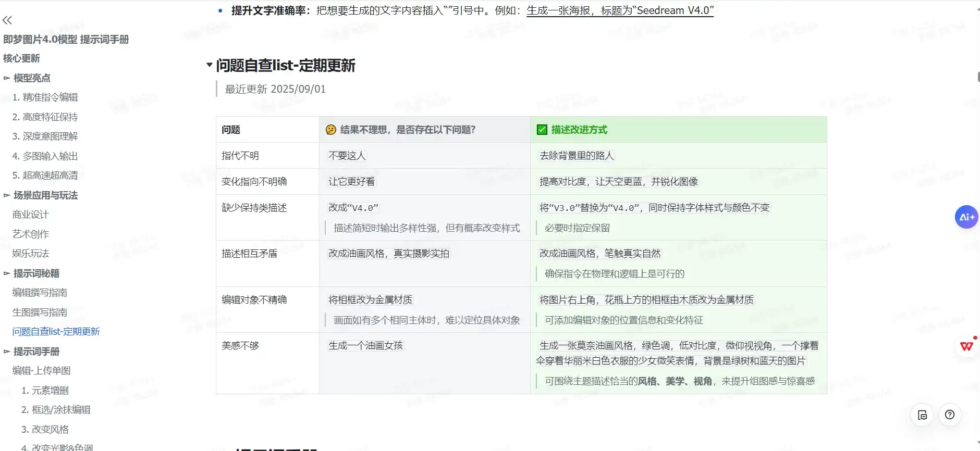Click the 让它更好看 example text

click(x=352, y=182)
